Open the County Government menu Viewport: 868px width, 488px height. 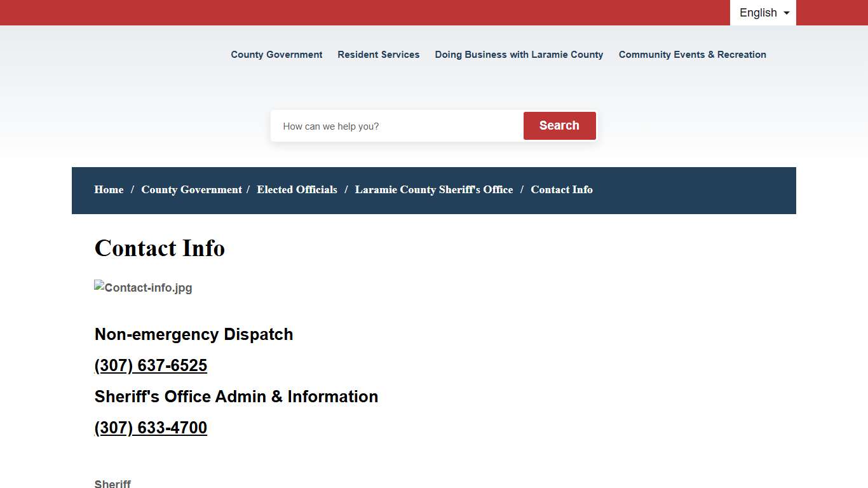click(276, 55)
